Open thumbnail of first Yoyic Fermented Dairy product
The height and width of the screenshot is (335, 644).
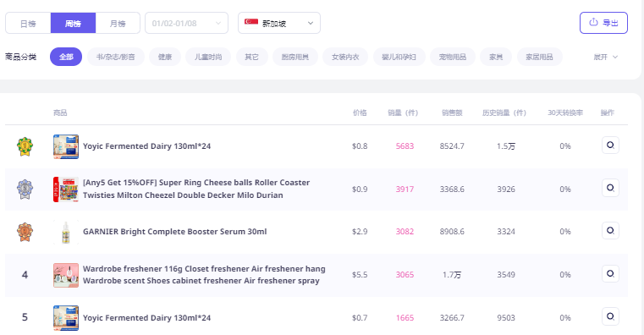point(66,146)
